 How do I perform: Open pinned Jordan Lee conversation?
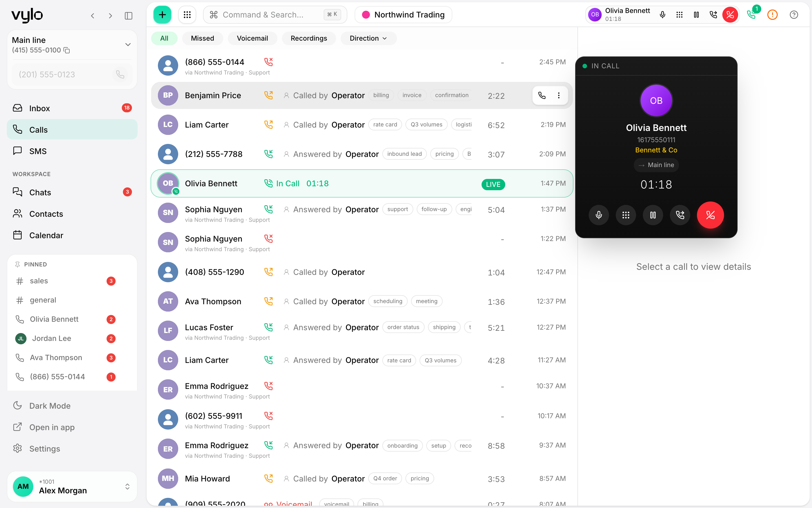coord(66,338)
